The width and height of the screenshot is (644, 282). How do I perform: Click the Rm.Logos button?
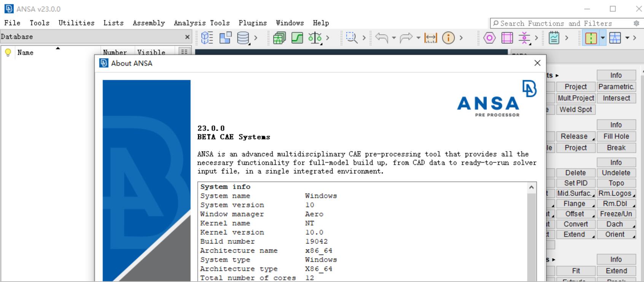click(x=616, y=193)
